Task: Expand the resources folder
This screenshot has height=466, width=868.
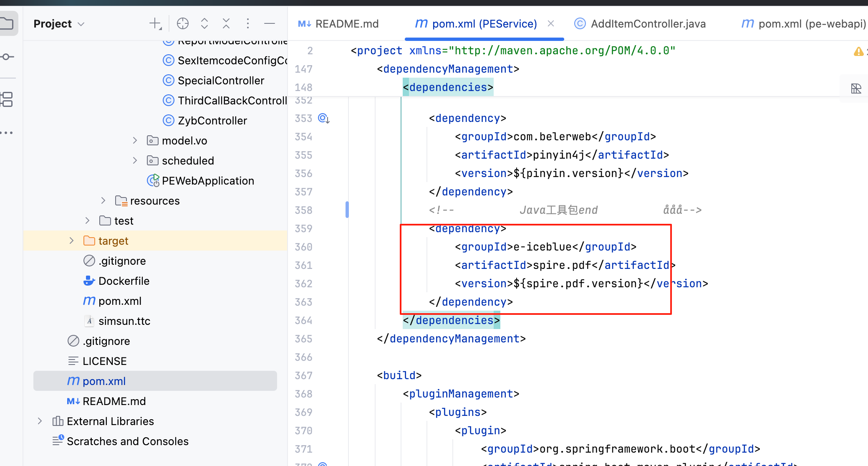Action: coord(103,201)
